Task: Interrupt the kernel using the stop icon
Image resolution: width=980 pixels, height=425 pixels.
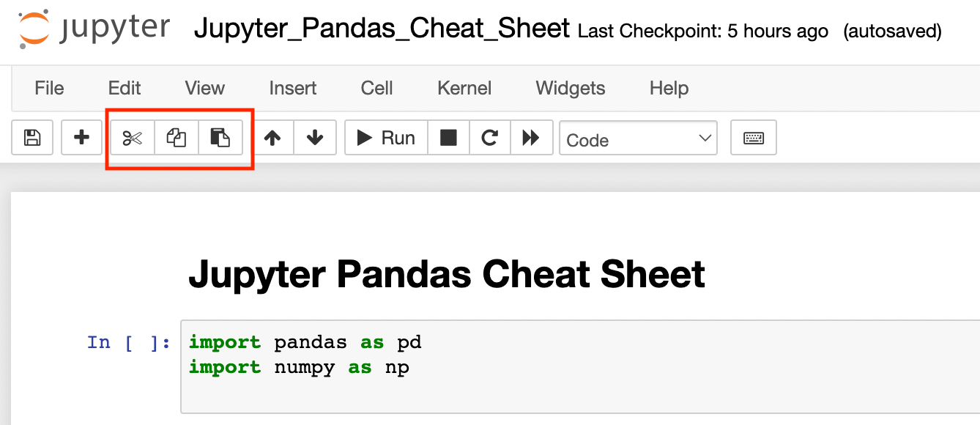Action: click(x=448, y=137)
